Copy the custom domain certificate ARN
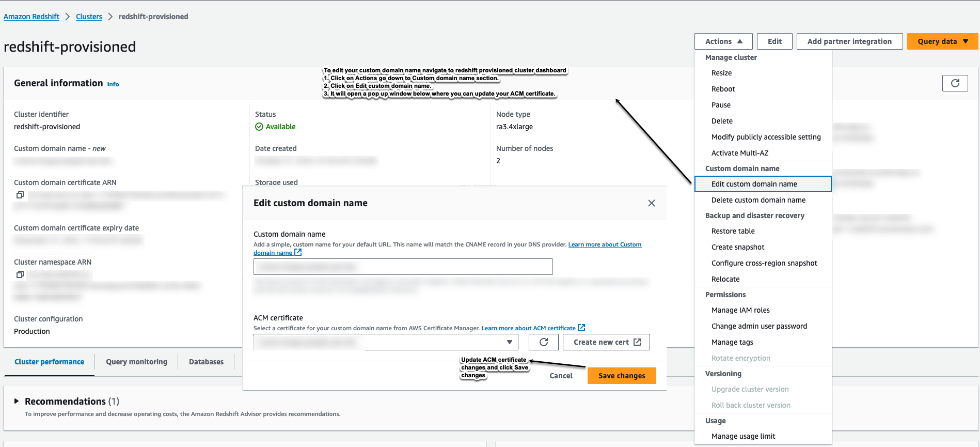 [20, 195]
